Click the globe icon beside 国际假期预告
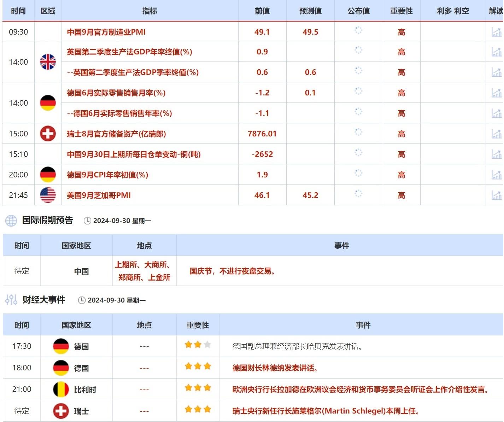504x422 pixels. point(11,220)
